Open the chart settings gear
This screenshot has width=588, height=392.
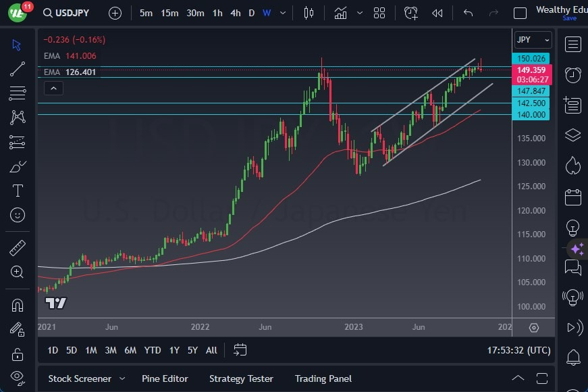point(534,327)
